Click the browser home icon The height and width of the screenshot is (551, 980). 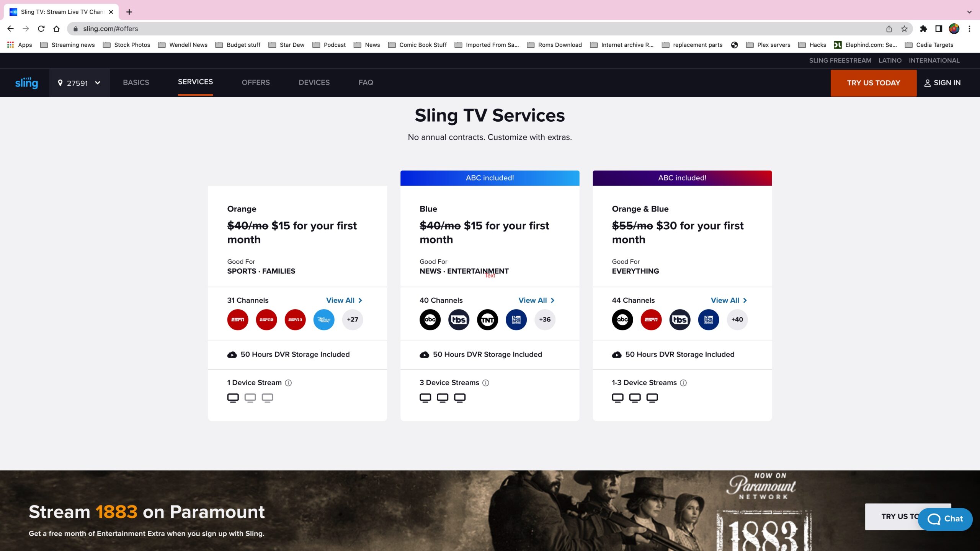pos(56,29)
